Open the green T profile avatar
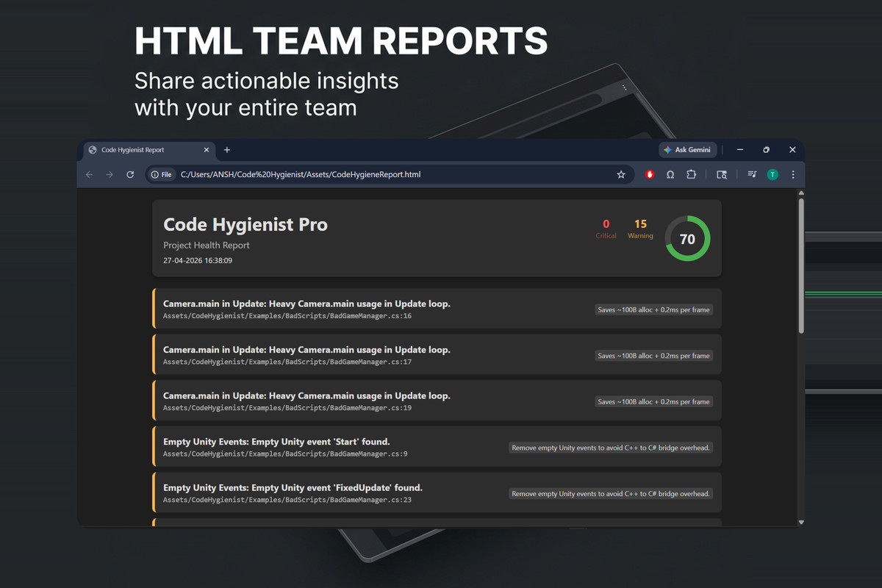882x588 pixels. click(772, 175)
